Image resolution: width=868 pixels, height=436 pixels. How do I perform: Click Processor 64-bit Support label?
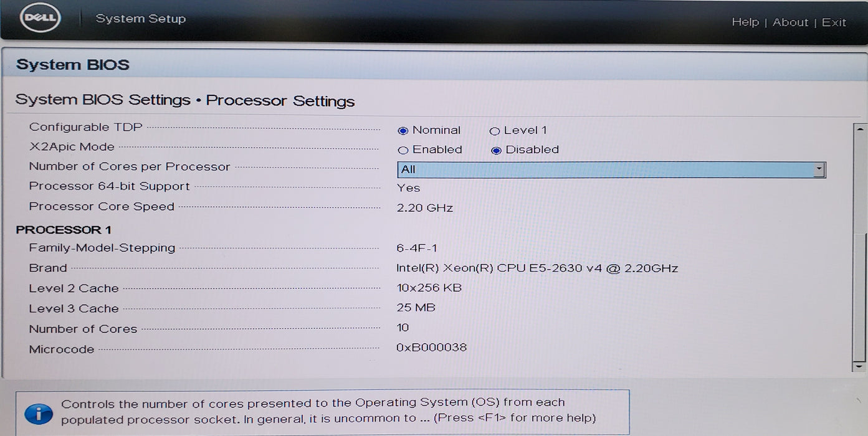coord(109,186)
